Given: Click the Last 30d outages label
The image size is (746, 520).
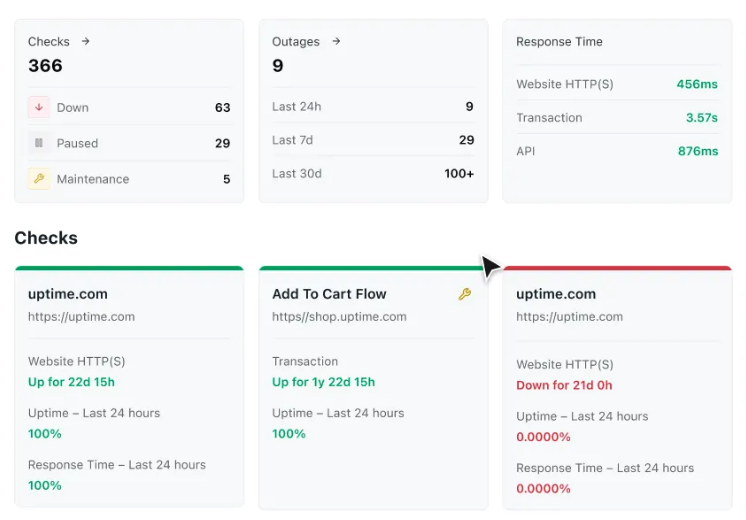Looking at the screenshot, I should (297, 174).
